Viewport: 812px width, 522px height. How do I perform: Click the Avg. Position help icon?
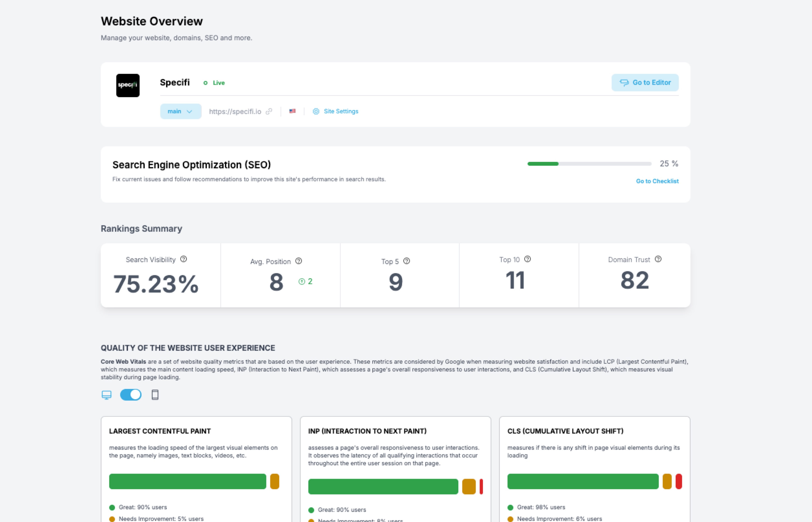click(298, 261)
